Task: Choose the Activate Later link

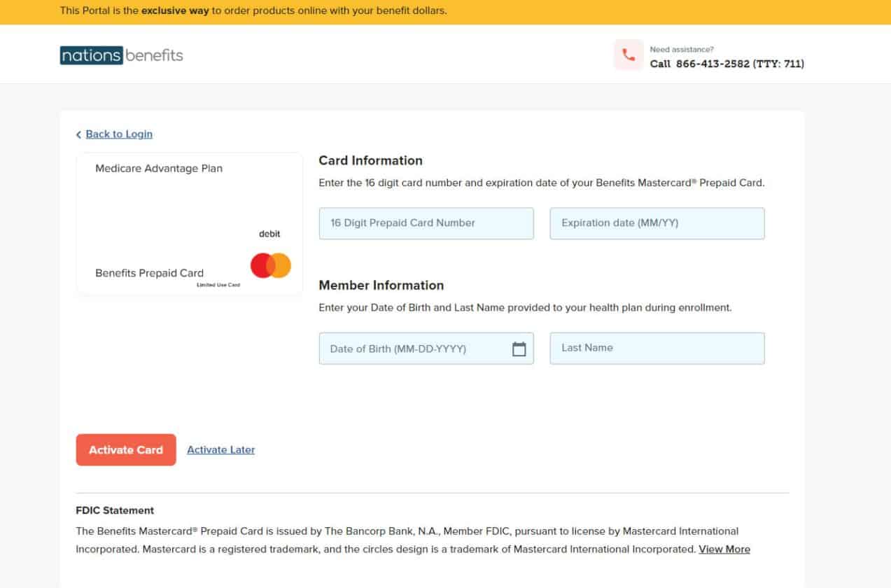Action: pos(220,449)
